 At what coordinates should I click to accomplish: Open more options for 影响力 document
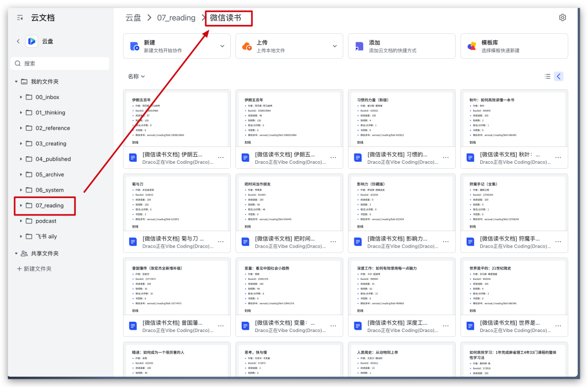point(446,242)
